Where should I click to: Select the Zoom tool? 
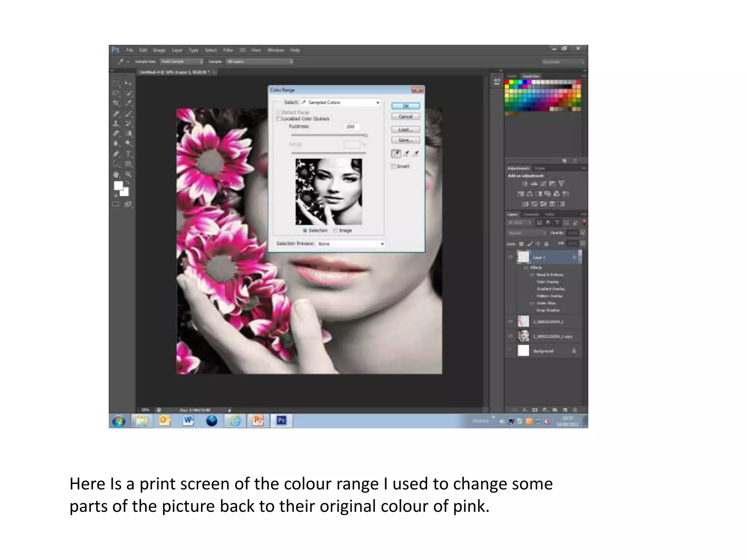[128, 174]
